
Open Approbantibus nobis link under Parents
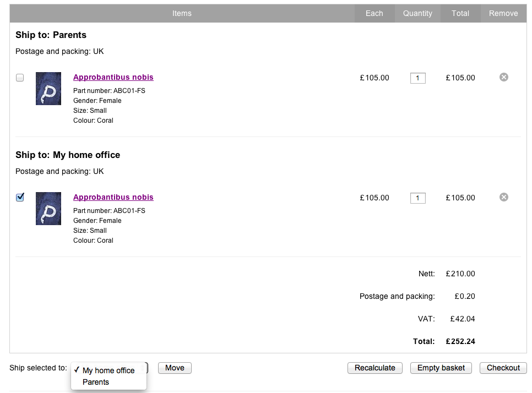[x=113, y=77]
